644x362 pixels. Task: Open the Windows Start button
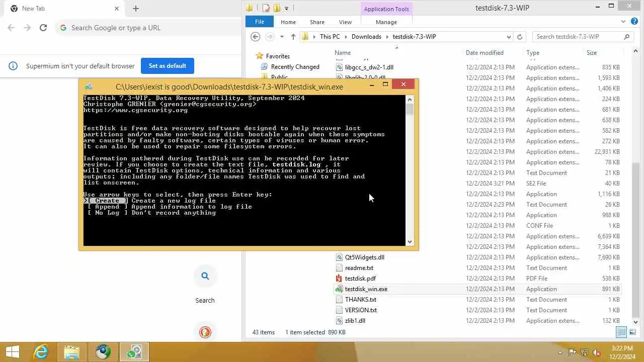click(12, 352)
